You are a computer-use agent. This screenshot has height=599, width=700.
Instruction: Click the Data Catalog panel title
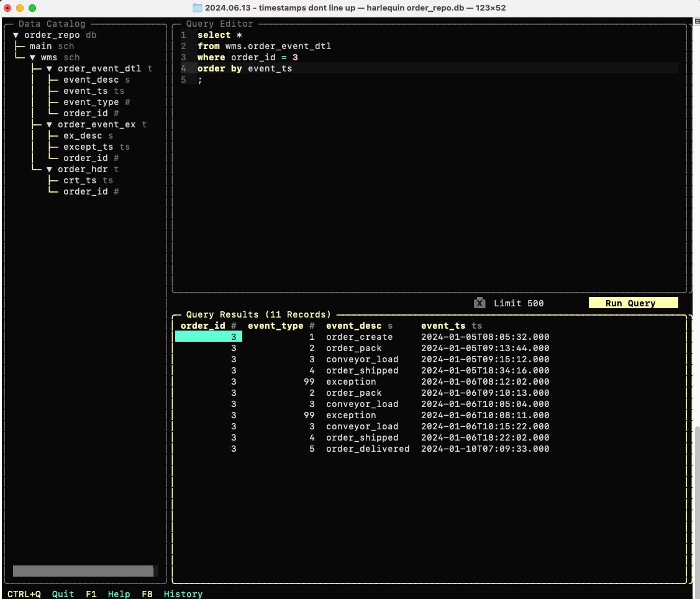click(x=52, y=24)
